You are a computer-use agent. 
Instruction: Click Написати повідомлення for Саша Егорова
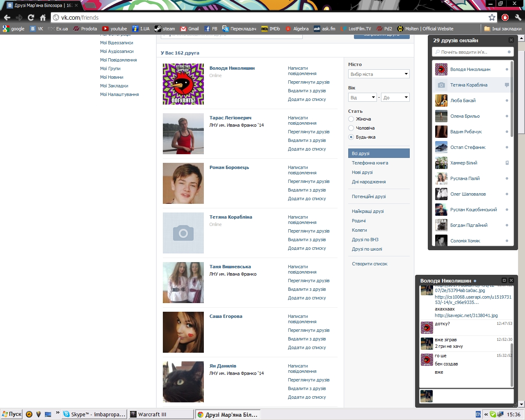tap(302, 319)
